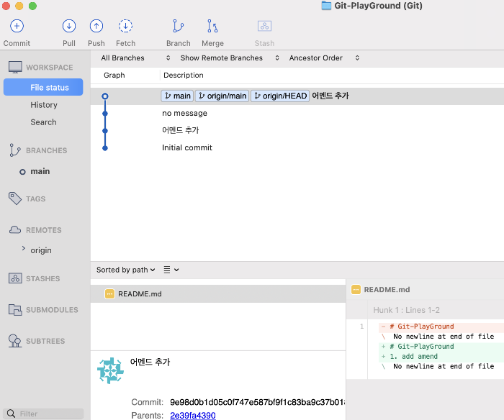Click the REMOTES section label
Viewport: 504px width, 420px height.
[44, 230]
